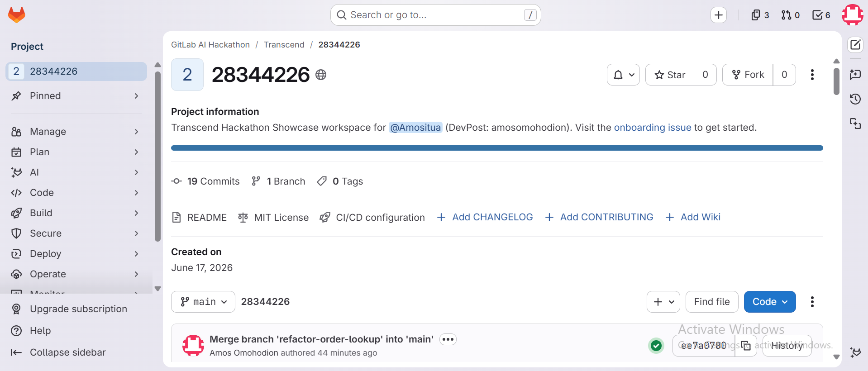
Task: Expand the Deploy menu
Action: 76,254
